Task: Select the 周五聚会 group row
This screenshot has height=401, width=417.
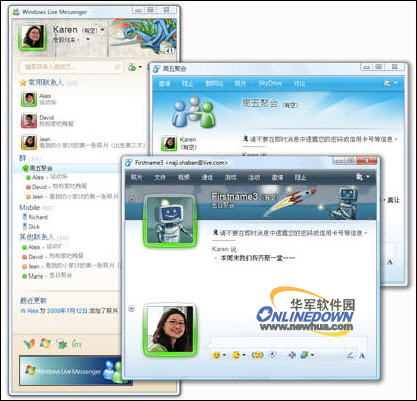Action: (x=68, y=168)
